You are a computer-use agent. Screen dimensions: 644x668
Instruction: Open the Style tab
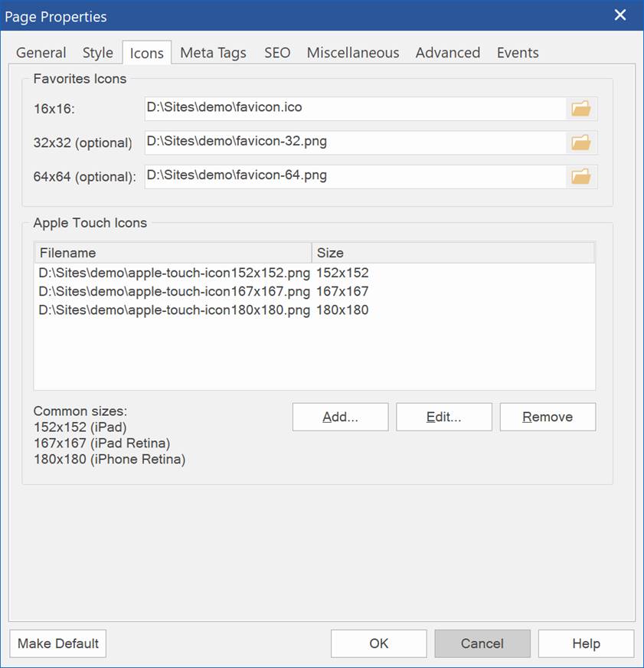[x=97, y=53]
